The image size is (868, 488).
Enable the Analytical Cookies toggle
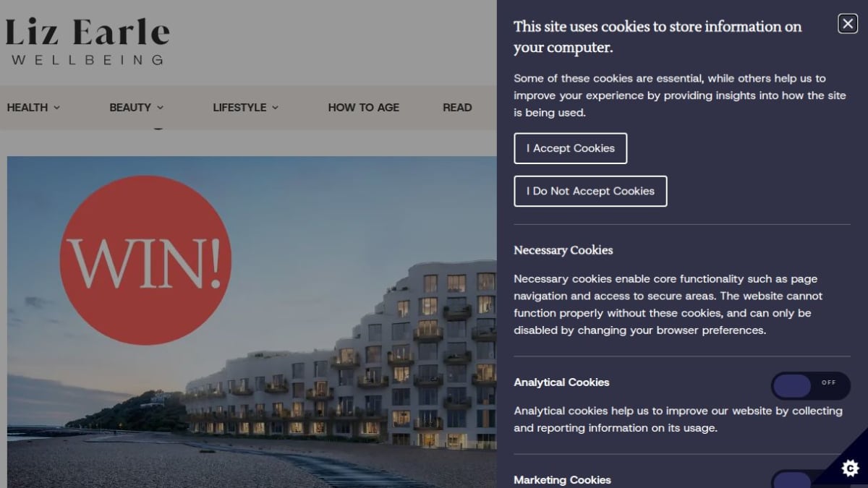[810, 386]
